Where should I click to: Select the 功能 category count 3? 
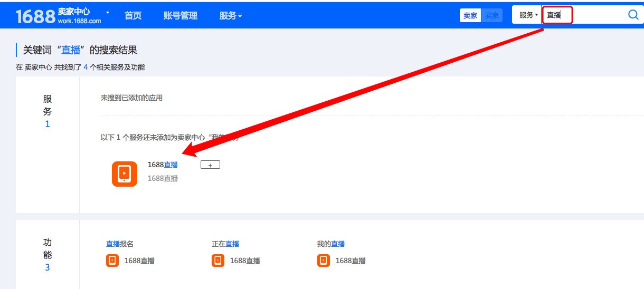tap(48, 267)
